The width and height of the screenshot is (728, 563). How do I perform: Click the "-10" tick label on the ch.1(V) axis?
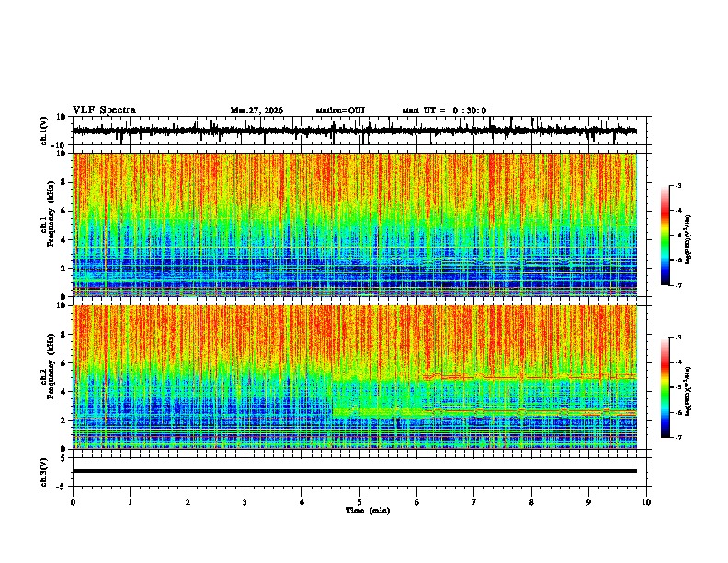tap(60, 145)
